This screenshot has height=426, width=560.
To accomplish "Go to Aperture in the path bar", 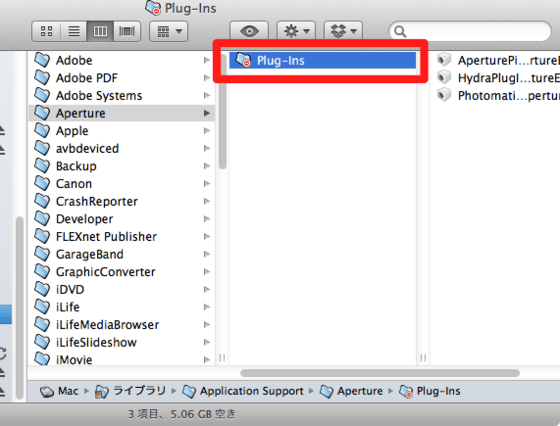I will pos(351,391).
